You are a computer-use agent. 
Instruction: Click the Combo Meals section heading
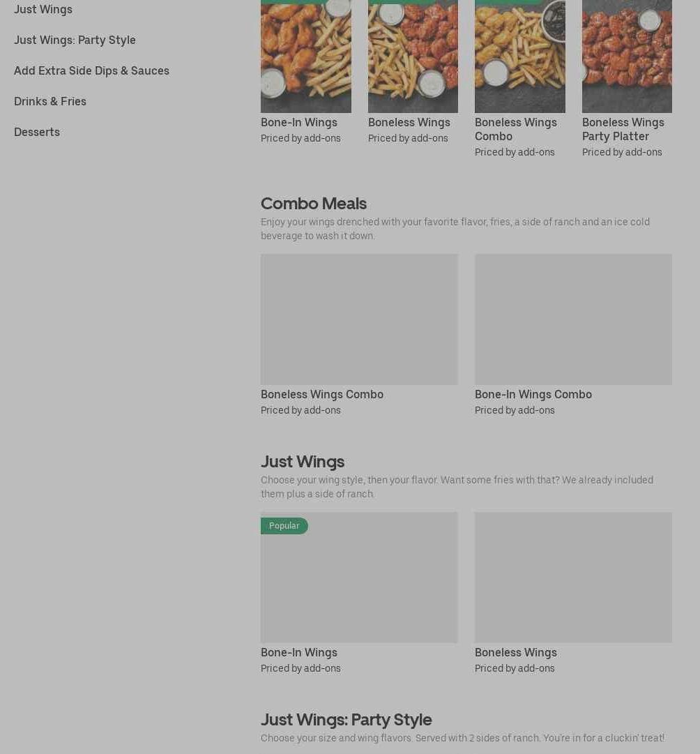pyautogui.click(x=314, y=204)
